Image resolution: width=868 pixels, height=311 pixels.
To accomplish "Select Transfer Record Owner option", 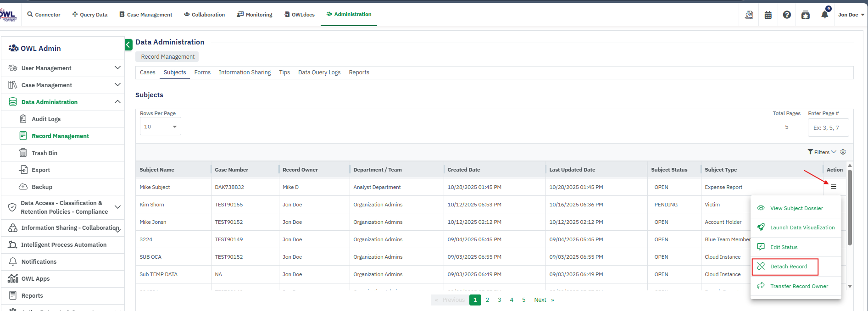I will click(x=799, y=286).
